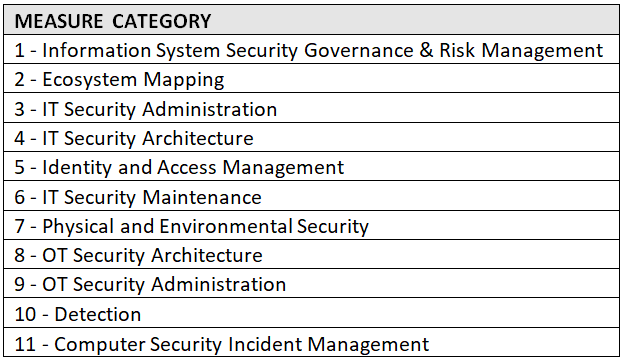Click the word Governance in the first row
This screenshot has height=361, width=624.
359,51
